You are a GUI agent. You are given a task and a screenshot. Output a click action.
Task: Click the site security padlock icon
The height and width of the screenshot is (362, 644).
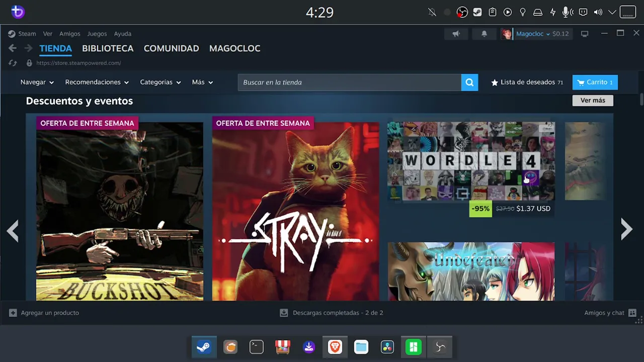pos(29,63)
